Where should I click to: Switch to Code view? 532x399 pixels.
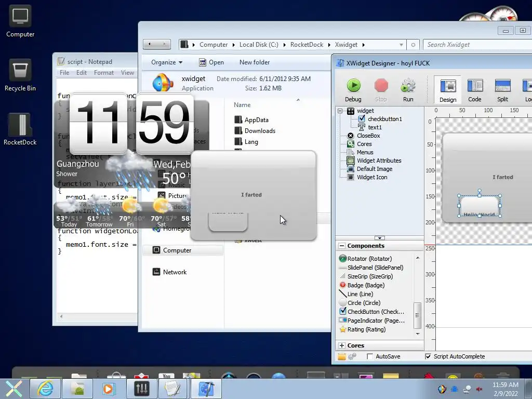pyautogui.click(x=475, y=90)
